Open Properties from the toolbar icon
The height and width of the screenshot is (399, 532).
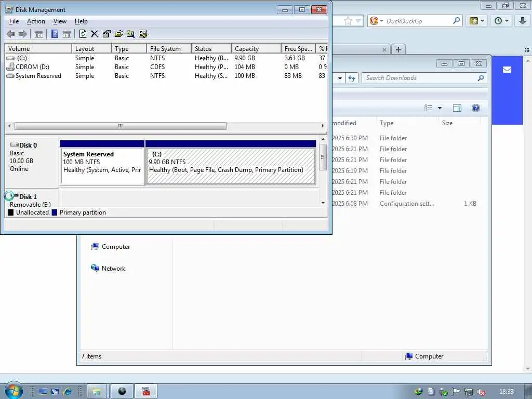click(107, 34)
